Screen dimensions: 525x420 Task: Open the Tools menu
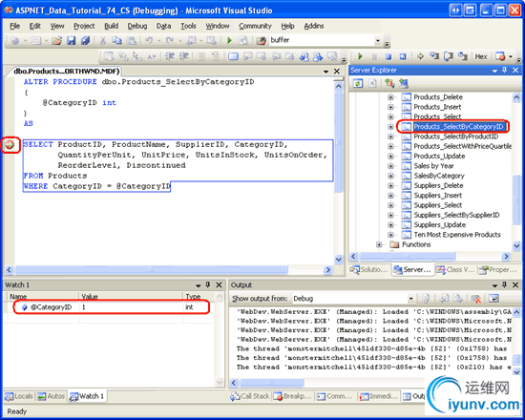click(x=188, y=26)
